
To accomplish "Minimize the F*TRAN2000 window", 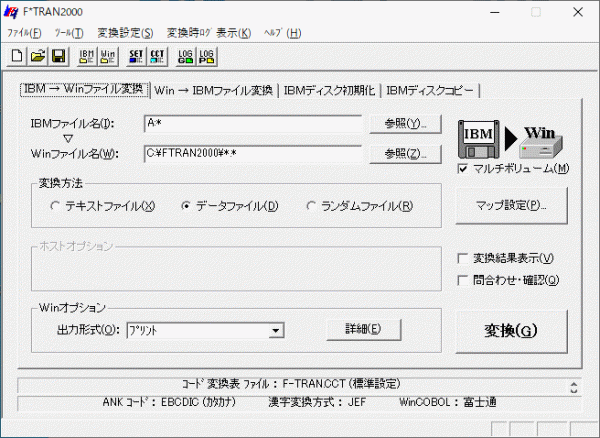I will click(x=495, y=12).
